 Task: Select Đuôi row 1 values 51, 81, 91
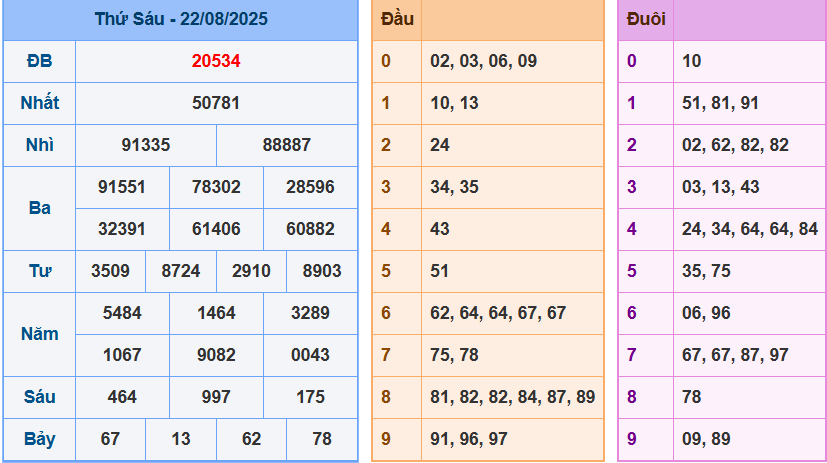[x=720, y=103]
